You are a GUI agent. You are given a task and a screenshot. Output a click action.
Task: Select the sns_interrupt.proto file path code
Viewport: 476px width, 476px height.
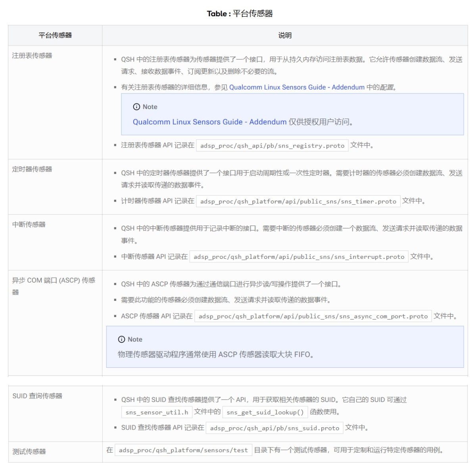299,257
